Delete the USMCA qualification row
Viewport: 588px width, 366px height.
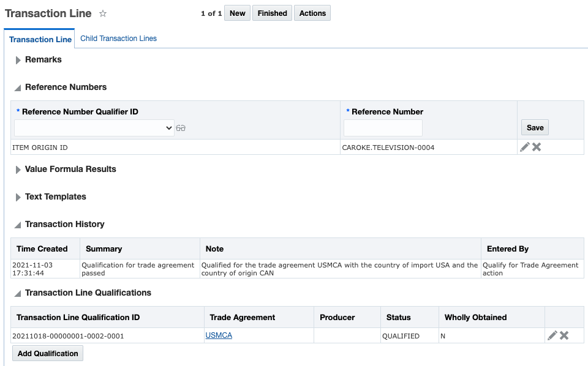pyautogui.click(x=564, y=335)
